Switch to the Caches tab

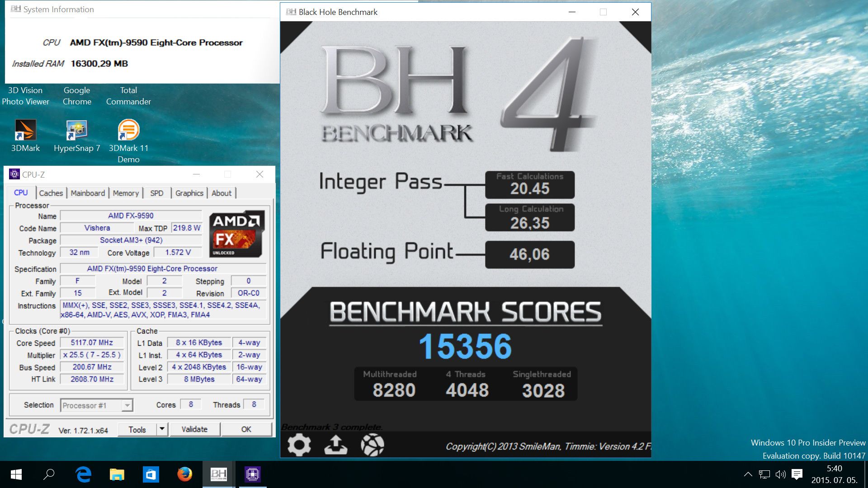[x=51, y=193]
